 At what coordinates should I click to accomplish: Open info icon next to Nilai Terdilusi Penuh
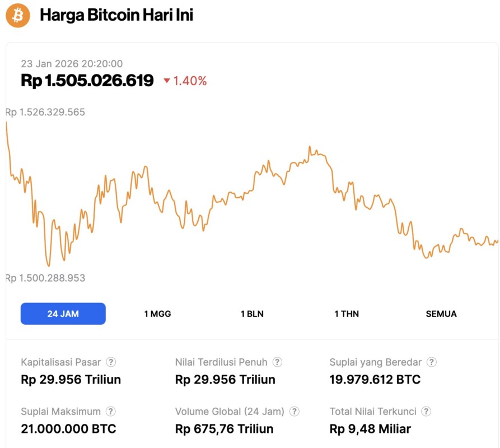(277, 362)
